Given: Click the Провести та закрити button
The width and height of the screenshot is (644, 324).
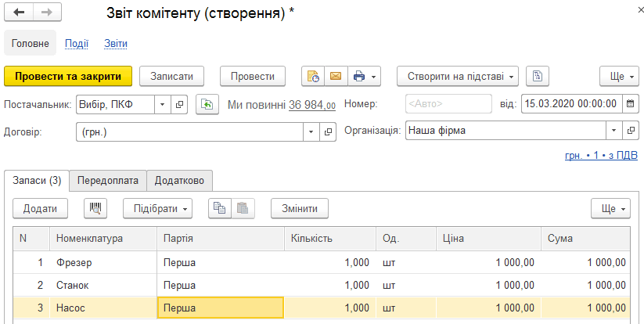Looking at the screenshot, I should pos(68,77).
